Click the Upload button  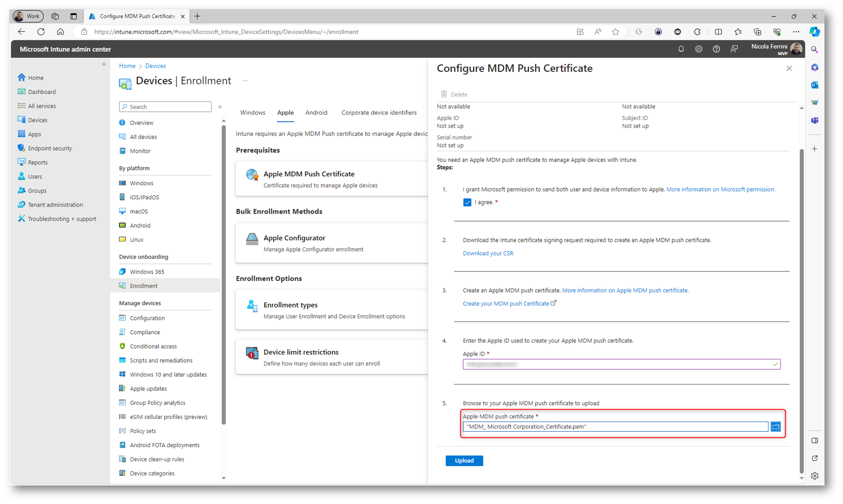click(x=464, y=460)
